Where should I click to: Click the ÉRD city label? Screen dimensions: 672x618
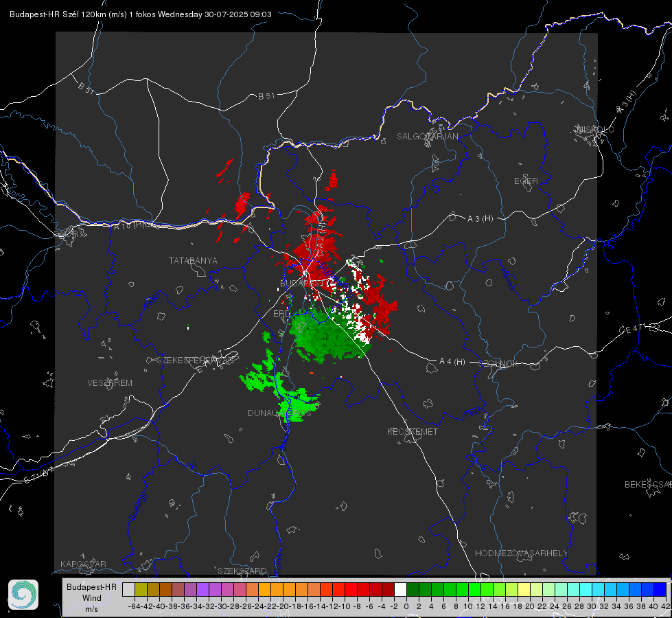281,314
